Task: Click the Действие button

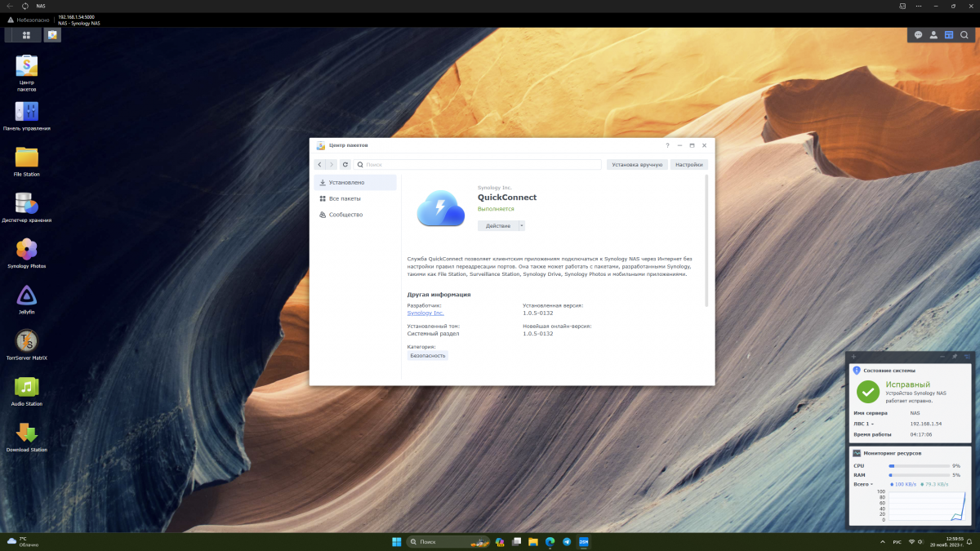Action: [x=497, y=225]
